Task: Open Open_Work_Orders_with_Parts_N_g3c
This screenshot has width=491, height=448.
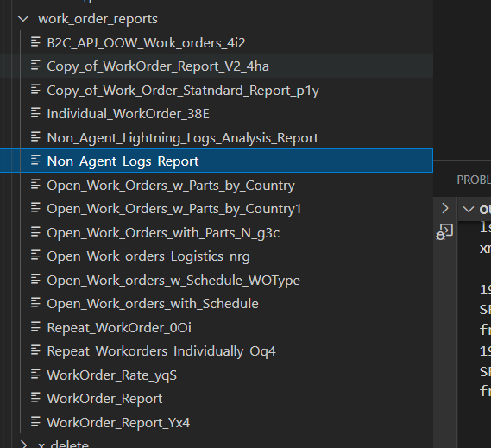Action: click(x=163, y=233)
